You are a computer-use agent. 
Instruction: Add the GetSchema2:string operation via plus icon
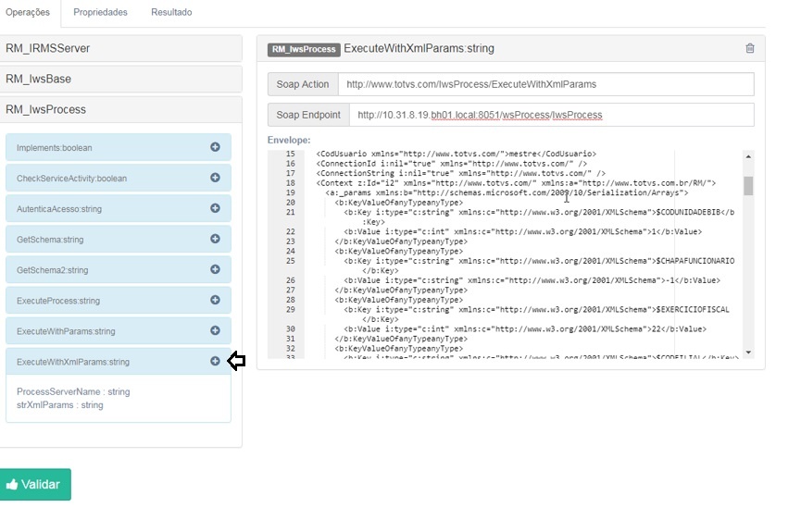tap(215, 269)
